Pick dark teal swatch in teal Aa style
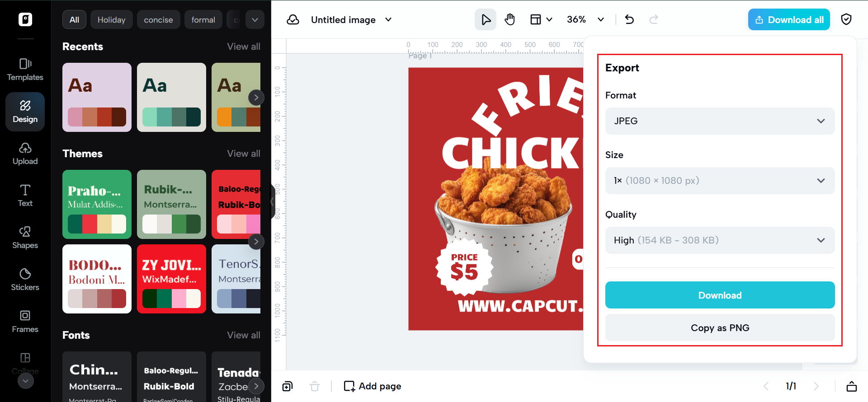The width and height of the screenshot is (868, 402). 193,117
